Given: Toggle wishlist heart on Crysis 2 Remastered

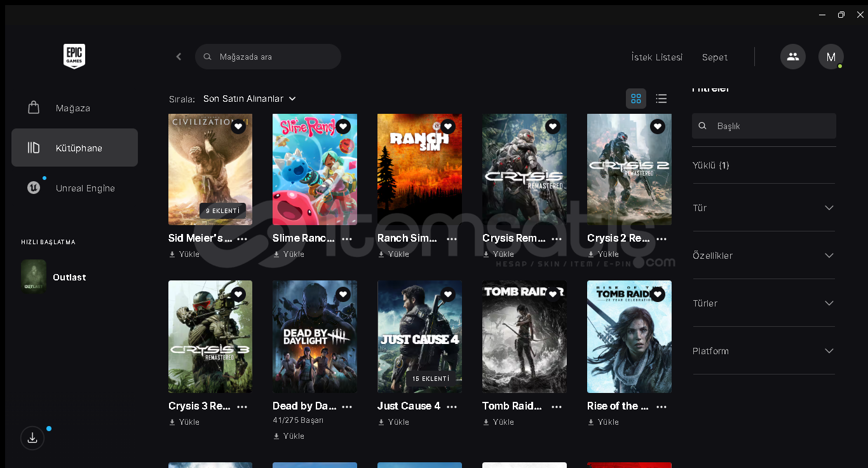Looking at the screenshot, I should (658, 127).
